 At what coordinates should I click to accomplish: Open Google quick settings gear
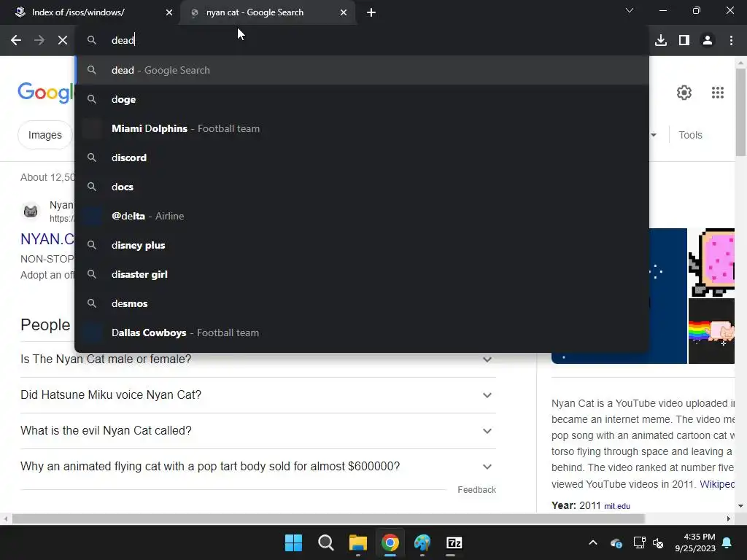(x=684, y=93)
